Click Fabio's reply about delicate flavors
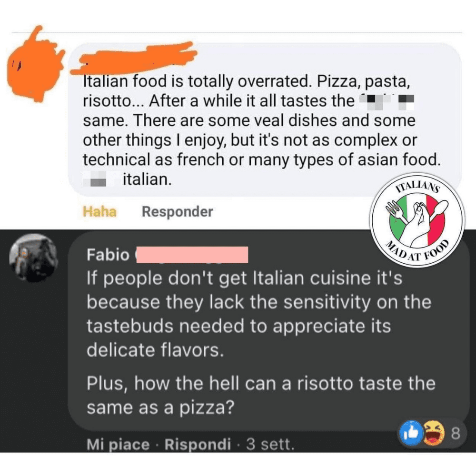 (x=259, y=314)
